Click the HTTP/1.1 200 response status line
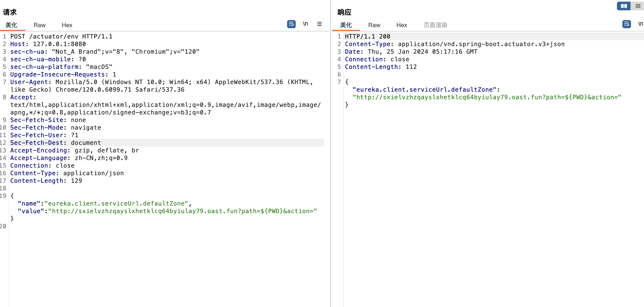The image size is (644, 307). pos(367,37)
